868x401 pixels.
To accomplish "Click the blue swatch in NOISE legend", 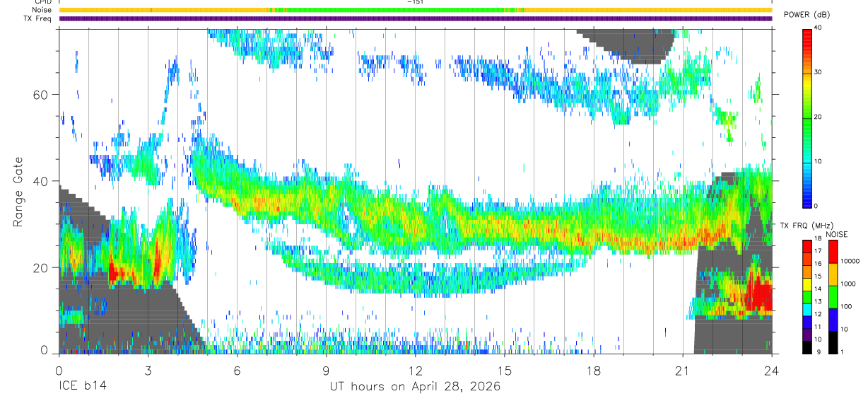I will [x=833, y=319].
